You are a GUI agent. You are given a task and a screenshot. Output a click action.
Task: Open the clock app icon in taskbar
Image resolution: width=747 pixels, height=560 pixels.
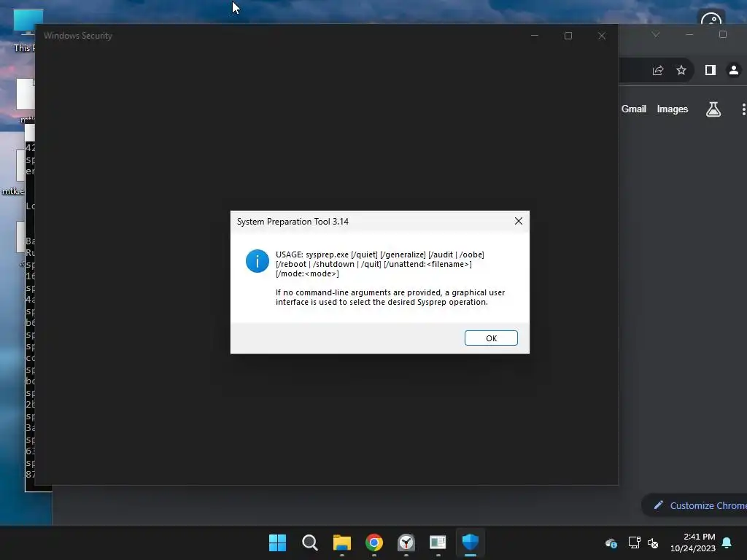point(406,542)
